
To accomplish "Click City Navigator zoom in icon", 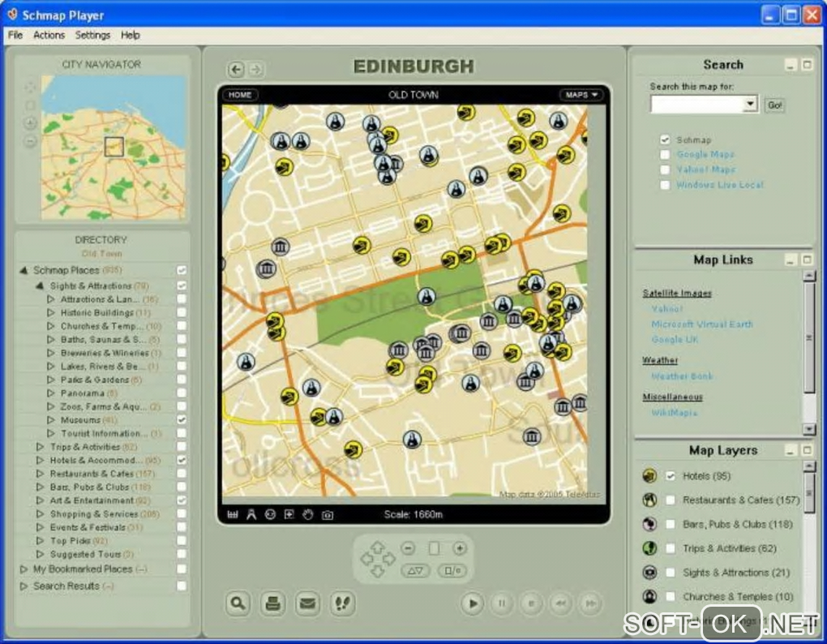I will coord(30,123).
